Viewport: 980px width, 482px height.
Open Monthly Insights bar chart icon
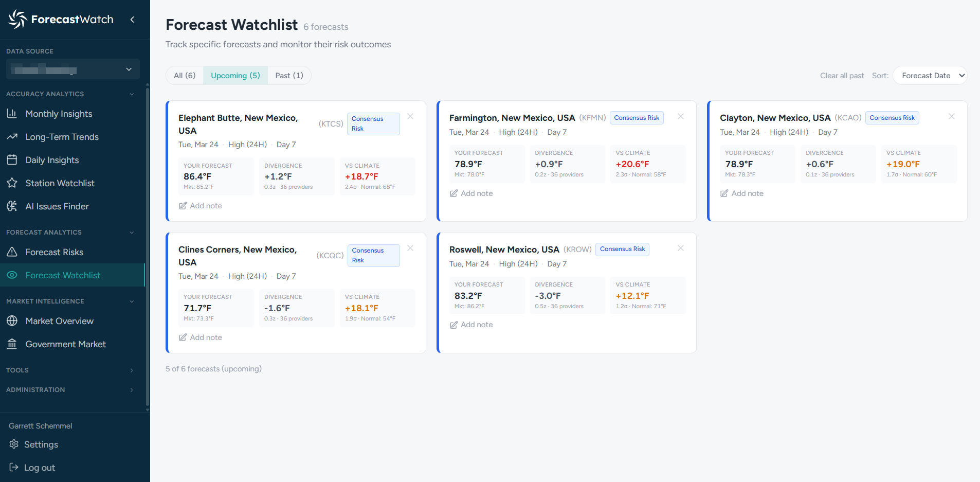pyautogui.click(x=12, y=114)
